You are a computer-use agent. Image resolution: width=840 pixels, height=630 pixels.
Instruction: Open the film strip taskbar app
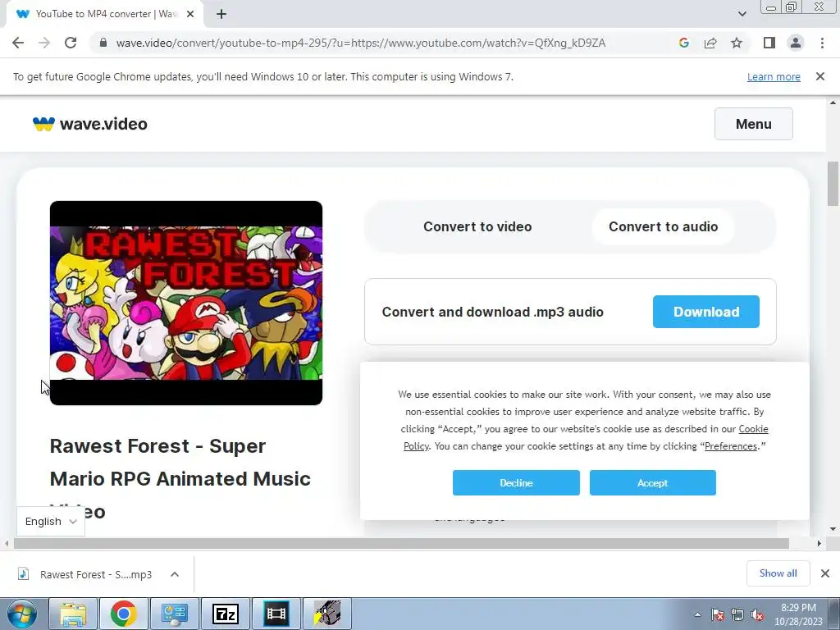pyautogui.click(x=276, y=614)
